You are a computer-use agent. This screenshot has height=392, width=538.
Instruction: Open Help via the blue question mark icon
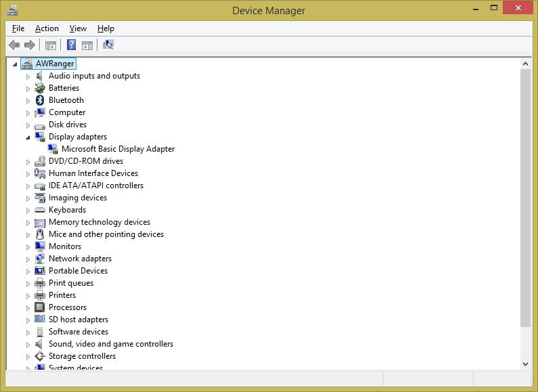click(x=71, y=45)
